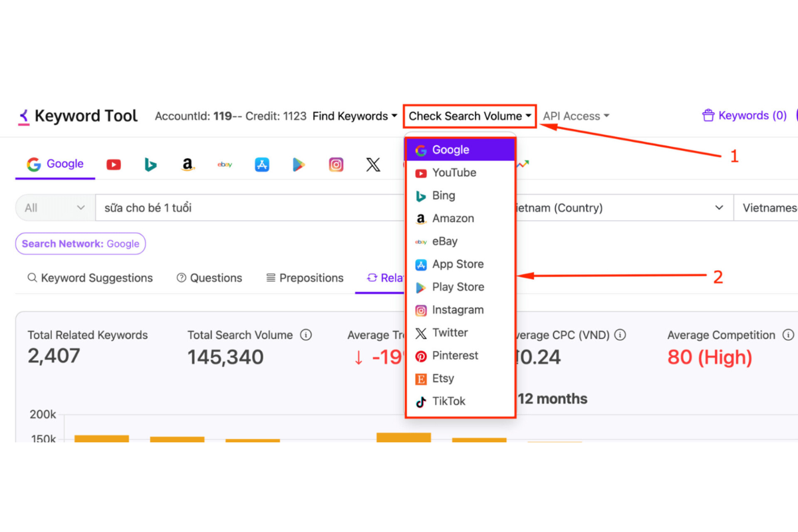Select the App Store platform icon

pyautogui.click(x=262, y=164)
